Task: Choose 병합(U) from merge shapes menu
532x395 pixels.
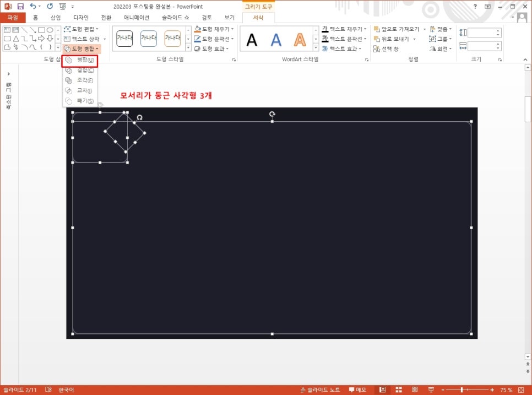Action: coord(80,60)
